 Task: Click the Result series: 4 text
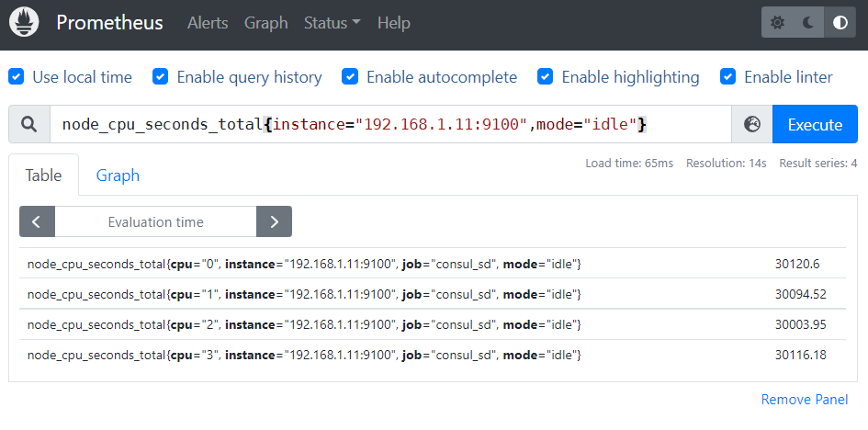[x=818, y=164]
